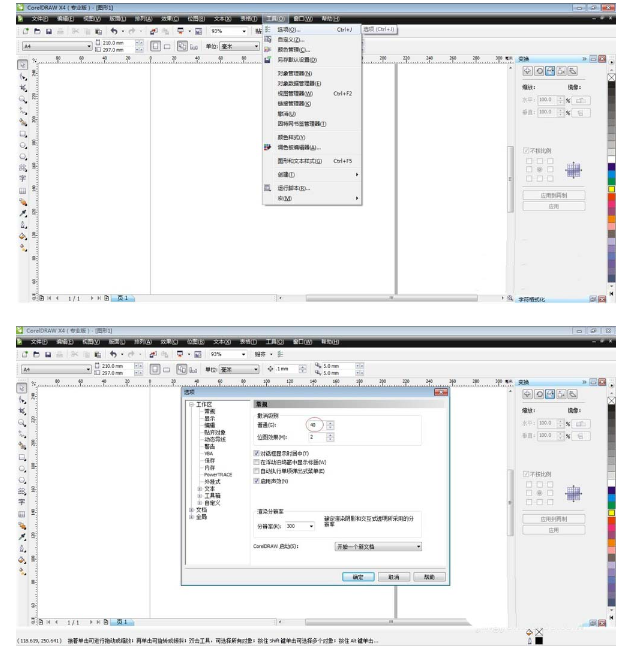Select Rectangle tool in the Tools-menu window toolbox
Image resolution: width=634 pixels, height=658 pixels.
click(x=23, y=134)
